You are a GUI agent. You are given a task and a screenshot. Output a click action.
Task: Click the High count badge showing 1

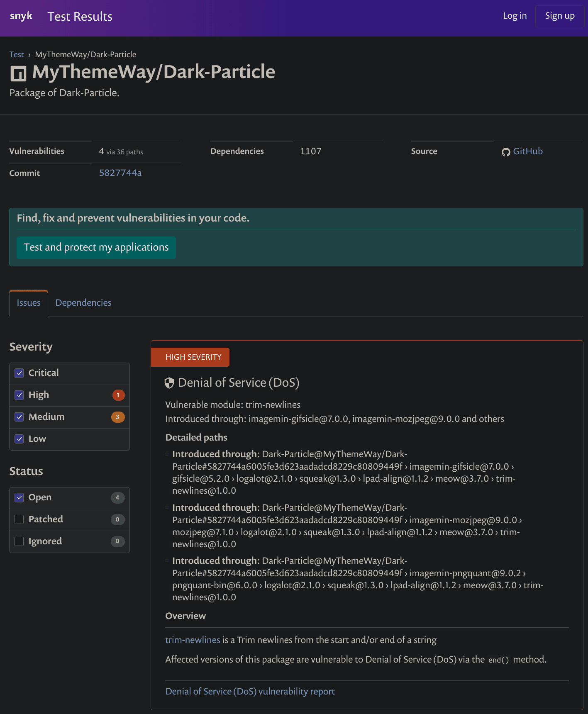click(x=118, y=395)
